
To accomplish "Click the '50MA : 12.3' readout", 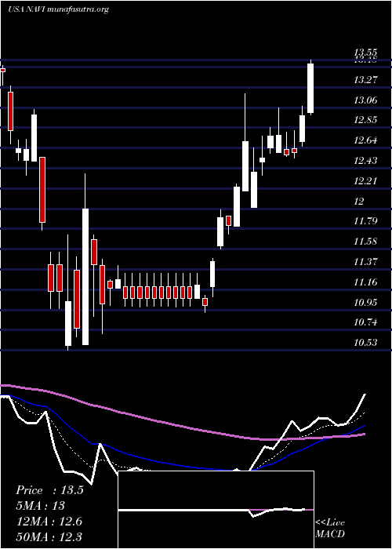I will (49, 537).
